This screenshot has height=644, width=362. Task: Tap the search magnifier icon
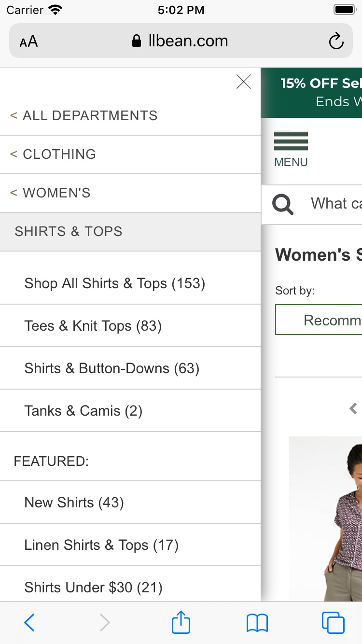283,204
